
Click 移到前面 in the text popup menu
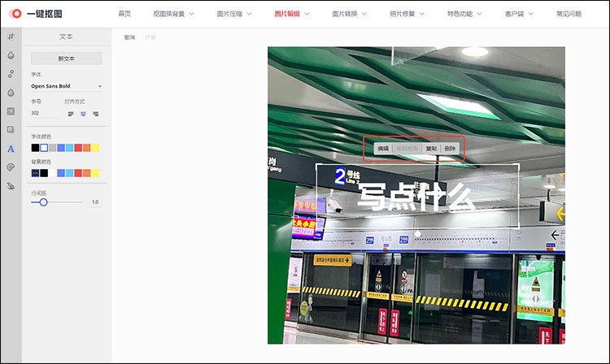coord(407,149)
